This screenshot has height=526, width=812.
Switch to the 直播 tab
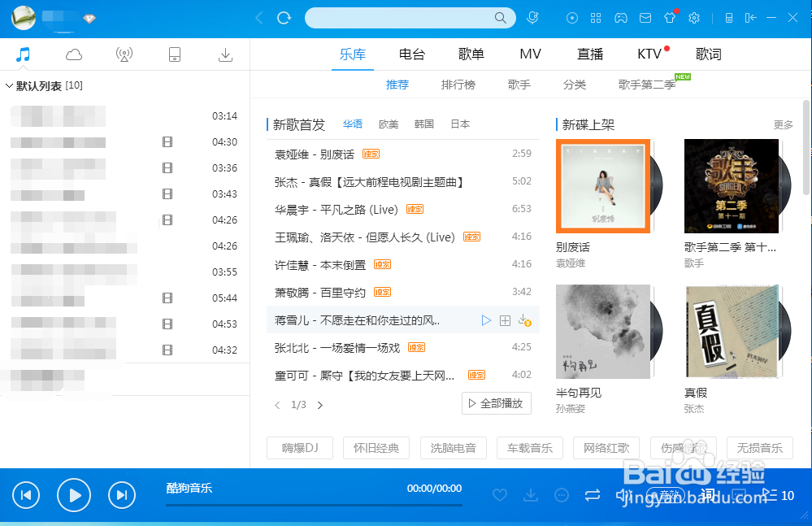pos(590,54)
